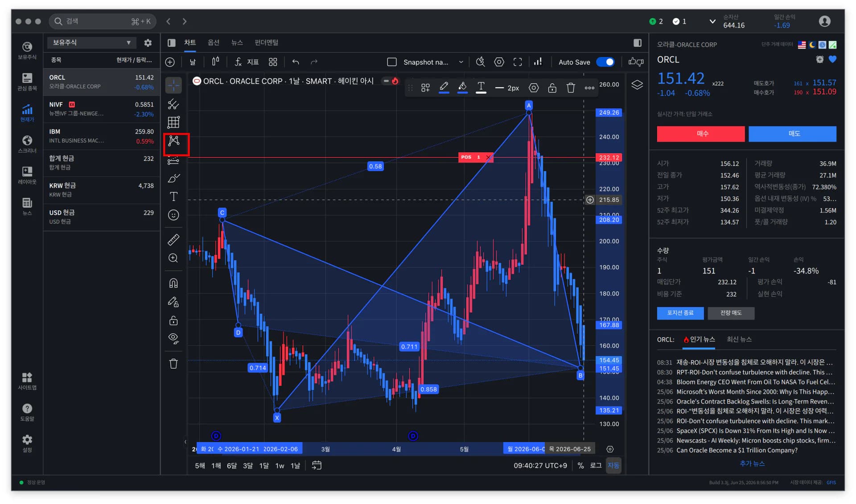Delete the selected drawing from floating toolbar
This screenshot has width=856, height=504.
click(571, 88)
